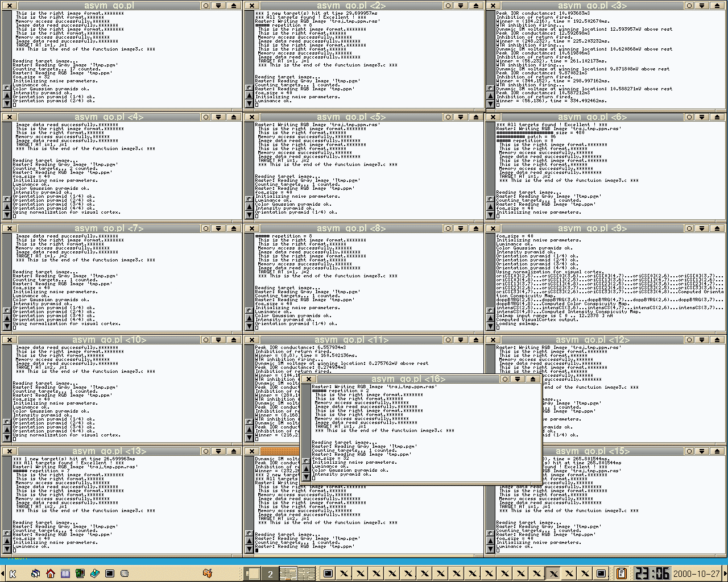Toggle sticky circle button on asym_go.pl <8>
This screenshot has width=728, height=582.
[x=448, y=228]
